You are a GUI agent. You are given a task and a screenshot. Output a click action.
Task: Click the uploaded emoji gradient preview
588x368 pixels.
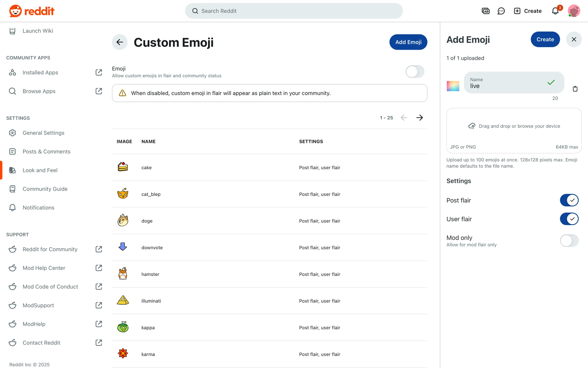tap(453, 86)
